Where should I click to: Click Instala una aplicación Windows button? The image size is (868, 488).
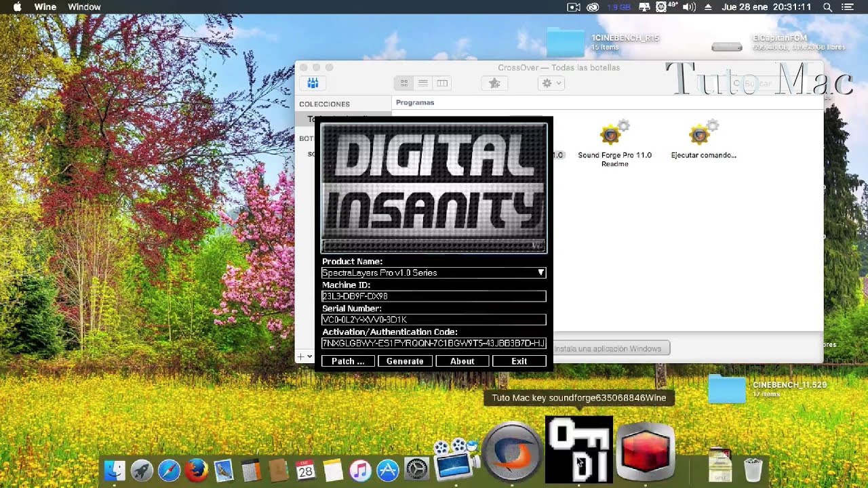[x=608, y=348]
